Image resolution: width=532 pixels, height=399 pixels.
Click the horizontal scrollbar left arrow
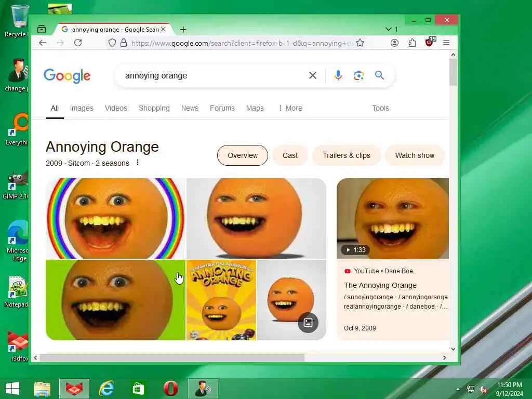coord(35,357)
